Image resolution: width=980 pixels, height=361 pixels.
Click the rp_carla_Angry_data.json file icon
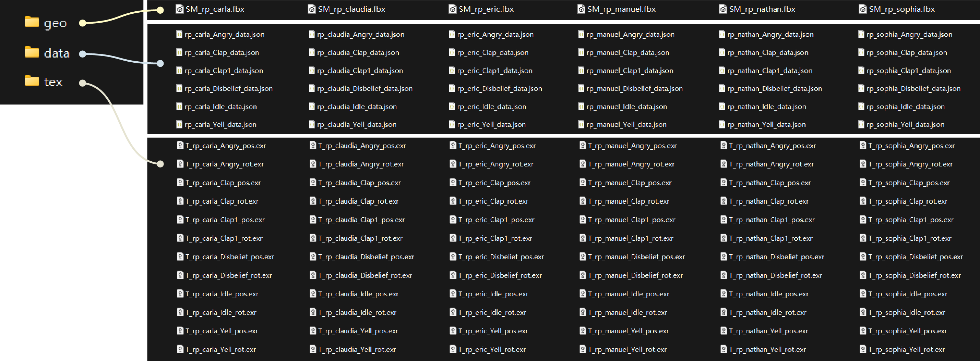(x=179, y=34)
